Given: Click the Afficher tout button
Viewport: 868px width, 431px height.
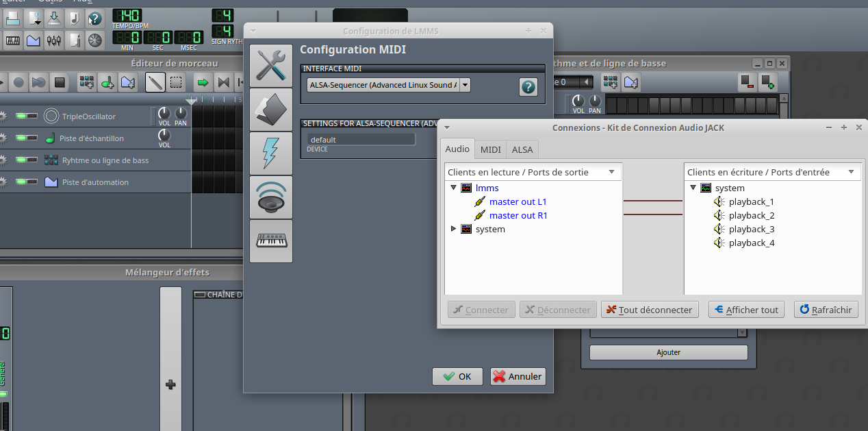Looking at the screenshot, I should [746, 310].
